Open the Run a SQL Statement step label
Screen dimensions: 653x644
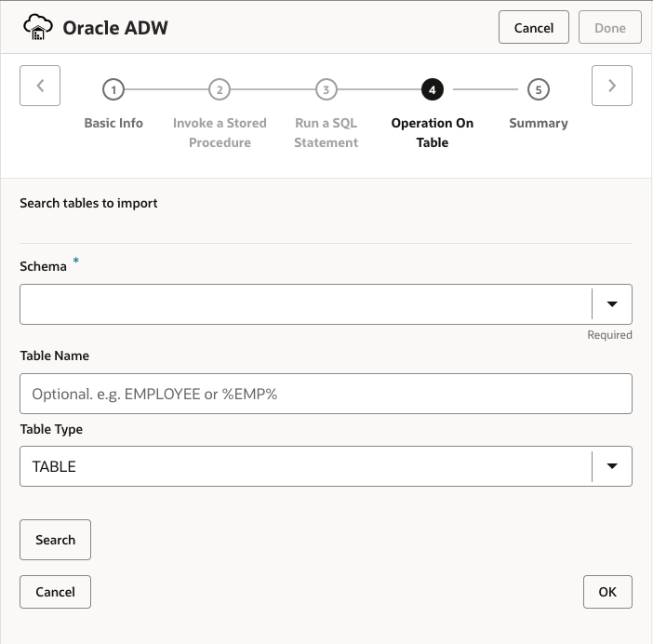tap(326, 132)
